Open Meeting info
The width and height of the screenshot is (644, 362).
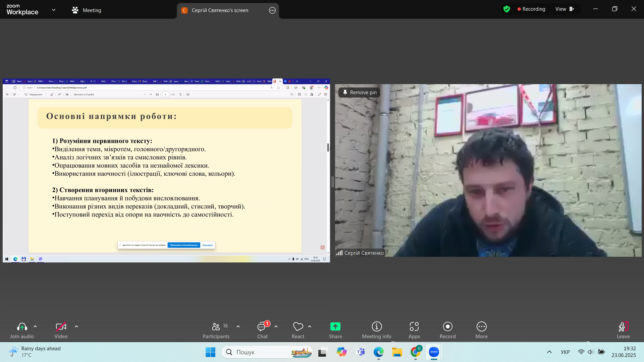pos(377,330)
